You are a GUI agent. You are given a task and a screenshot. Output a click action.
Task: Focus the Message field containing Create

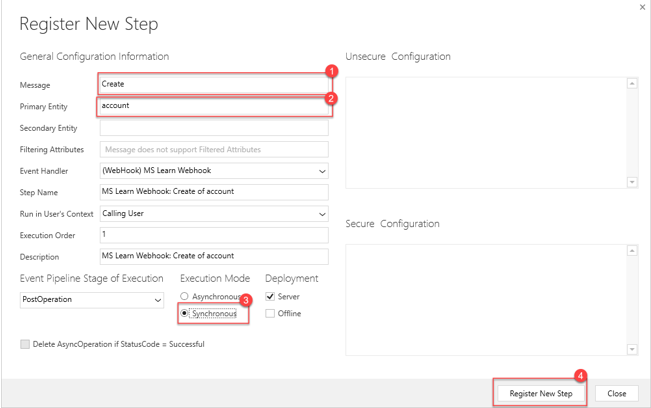[214, 84]
